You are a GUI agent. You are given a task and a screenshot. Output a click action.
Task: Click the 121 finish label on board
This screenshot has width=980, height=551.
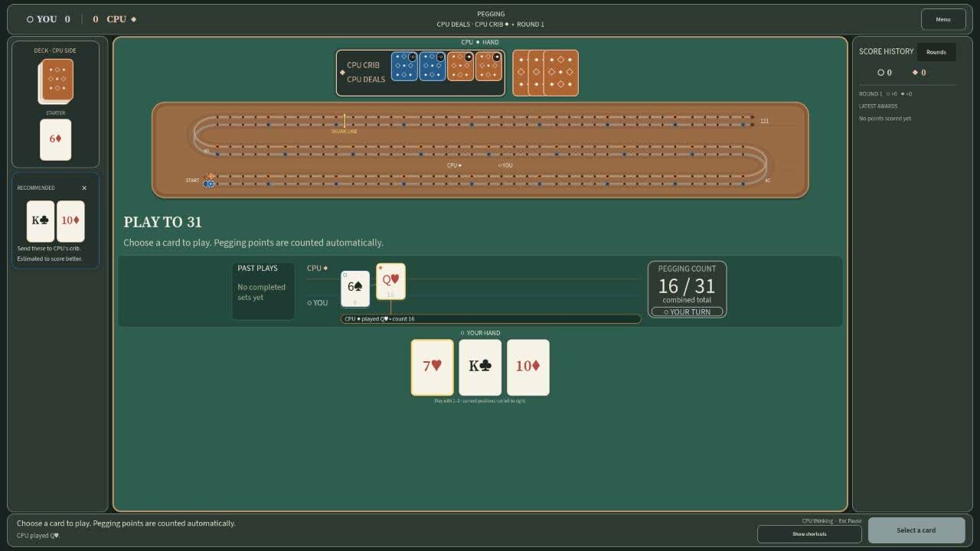764,121
